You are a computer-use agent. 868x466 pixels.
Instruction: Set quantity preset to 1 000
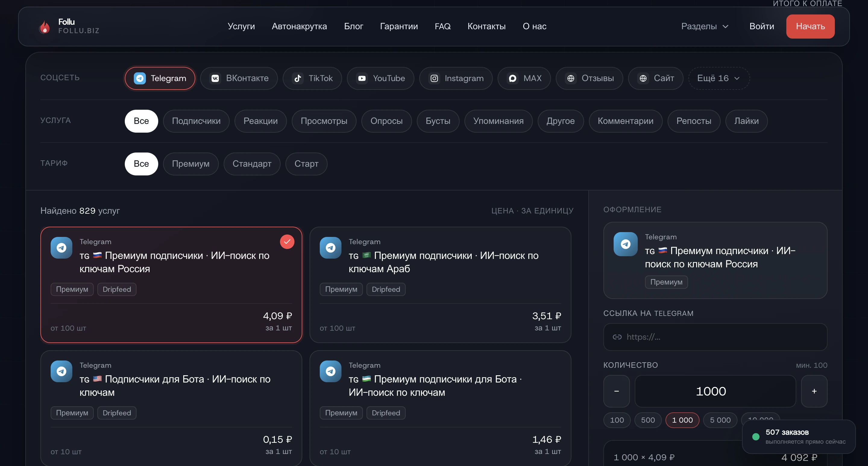[682, 420]
